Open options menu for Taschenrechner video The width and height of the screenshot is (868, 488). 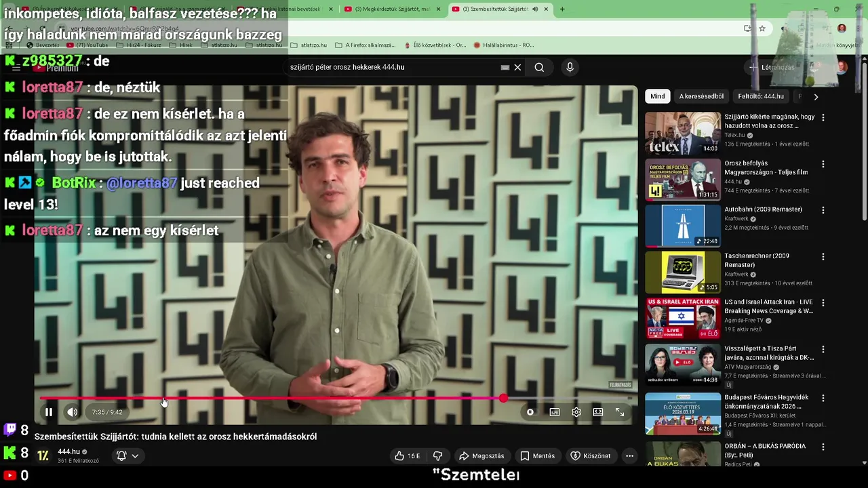(823, 257)
